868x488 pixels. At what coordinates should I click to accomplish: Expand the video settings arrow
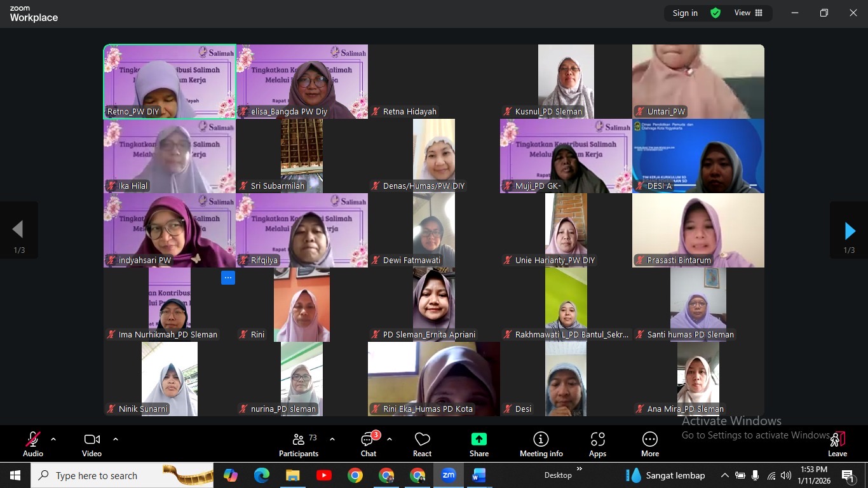click(x=115, y=439)
